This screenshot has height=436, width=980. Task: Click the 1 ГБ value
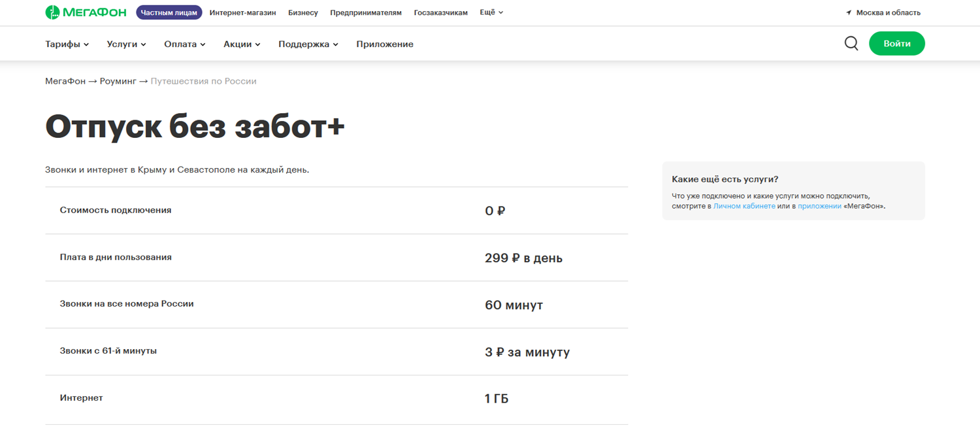tap(497, 399)
